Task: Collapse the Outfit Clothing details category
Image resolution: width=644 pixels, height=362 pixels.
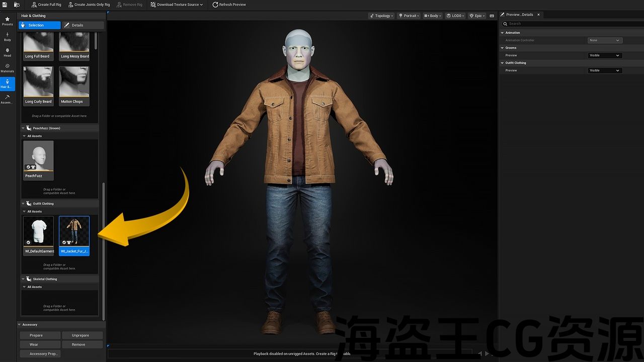Action: (502, 63)
